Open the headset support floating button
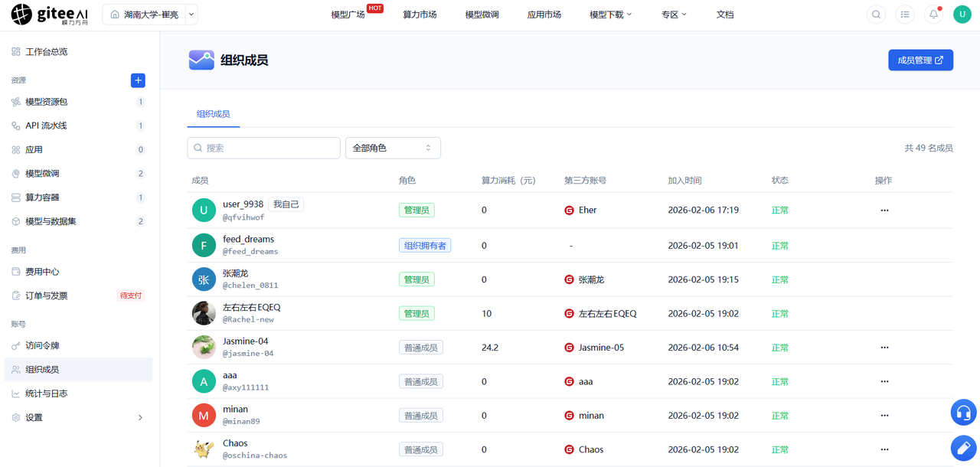 964,413
